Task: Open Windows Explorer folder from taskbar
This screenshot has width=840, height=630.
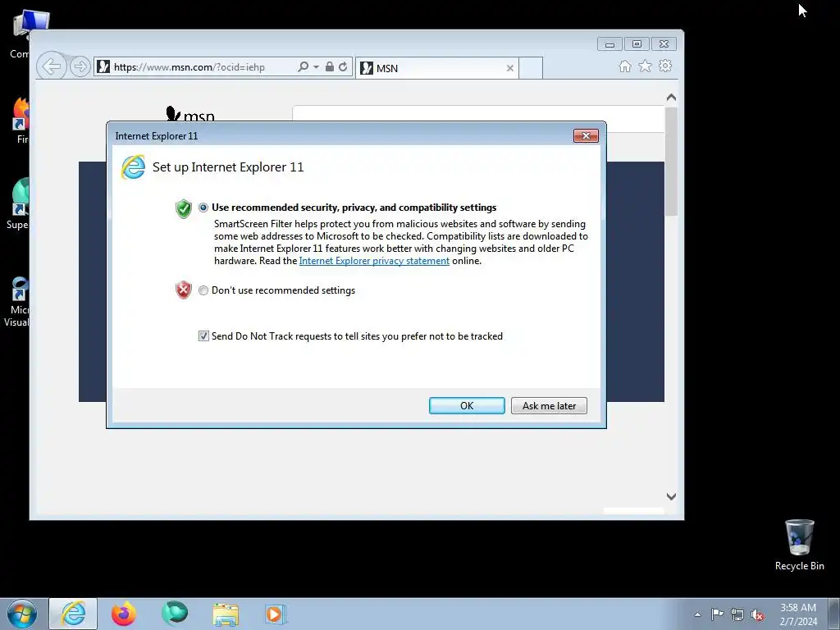Action: click(x=226, y=614)
